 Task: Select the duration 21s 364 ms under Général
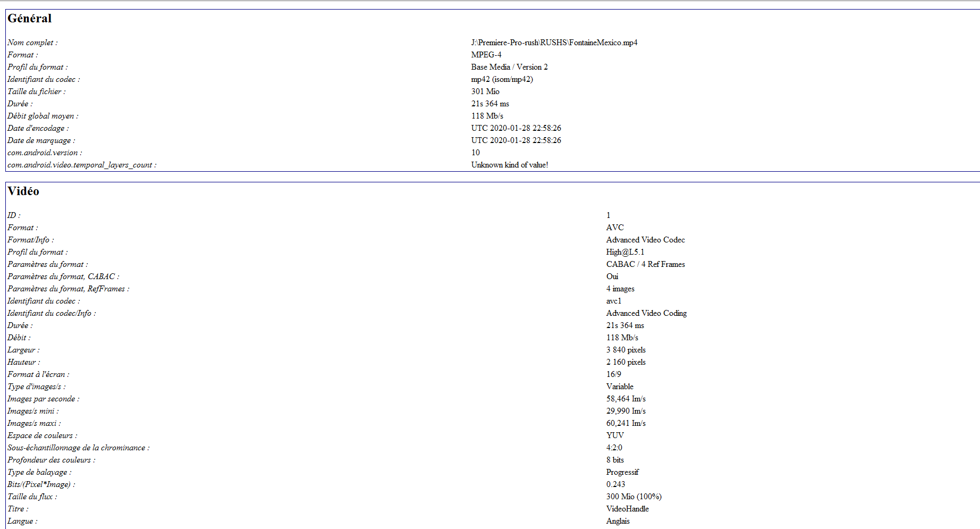click(489, 104)
